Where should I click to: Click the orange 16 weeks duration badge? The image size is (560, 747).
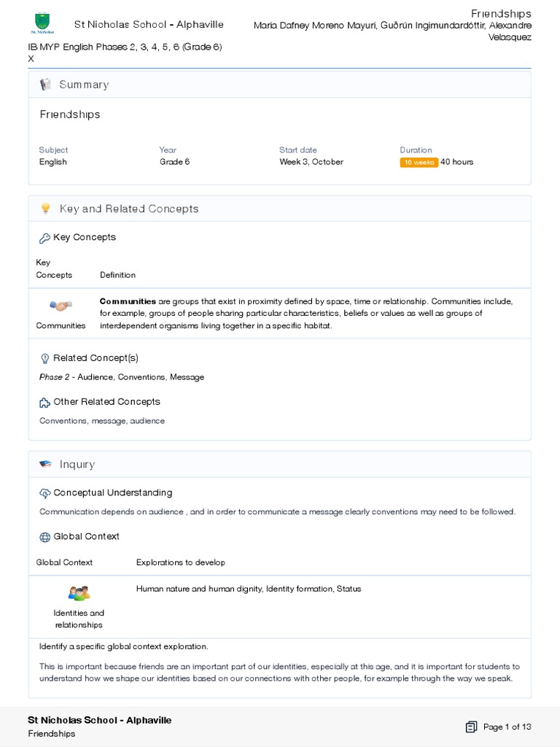[419, 162]
